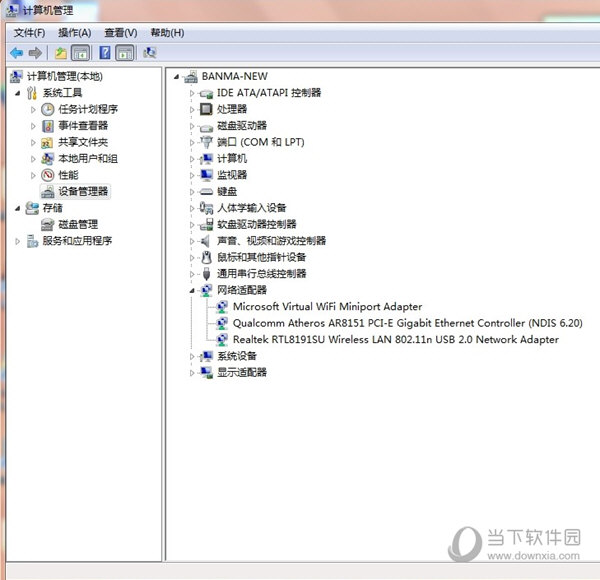Click the 人体学输入设备 icon
The height and width of the screenshot is (580, 600).
pyautogui.click(x=207, y=208)
